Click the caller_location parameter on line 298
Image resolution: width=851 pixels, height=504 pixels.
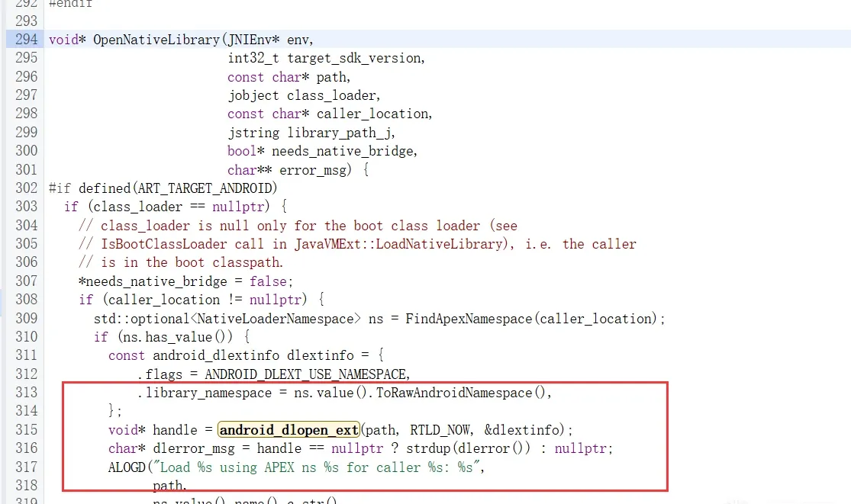tap(372, 114)
